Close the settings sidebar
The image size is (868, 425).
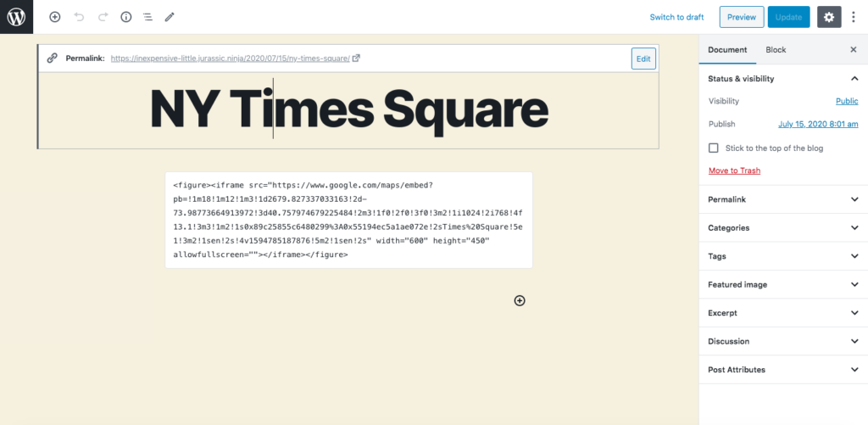click(x=853, y=50)
